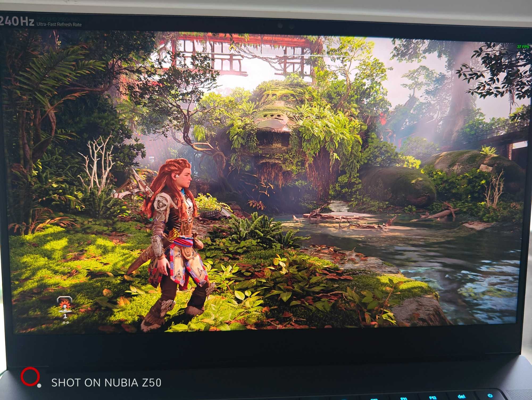The image size is (532, 400).
Task: Click the green 37 FPS counter overlay
Action: point(523,47)
